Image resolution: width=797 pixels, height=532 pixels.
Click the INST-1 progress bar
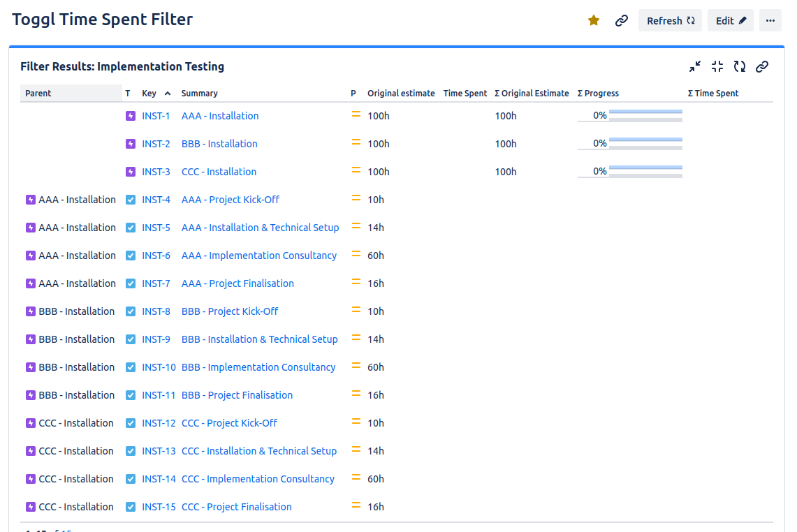tap(645, 116)
